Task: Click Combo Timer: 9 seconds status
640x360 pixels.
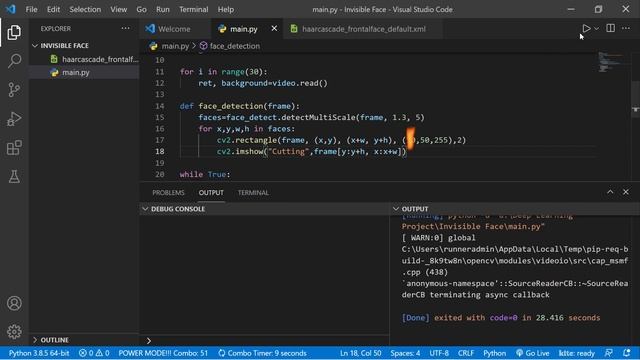Action: tap(262, 353)
